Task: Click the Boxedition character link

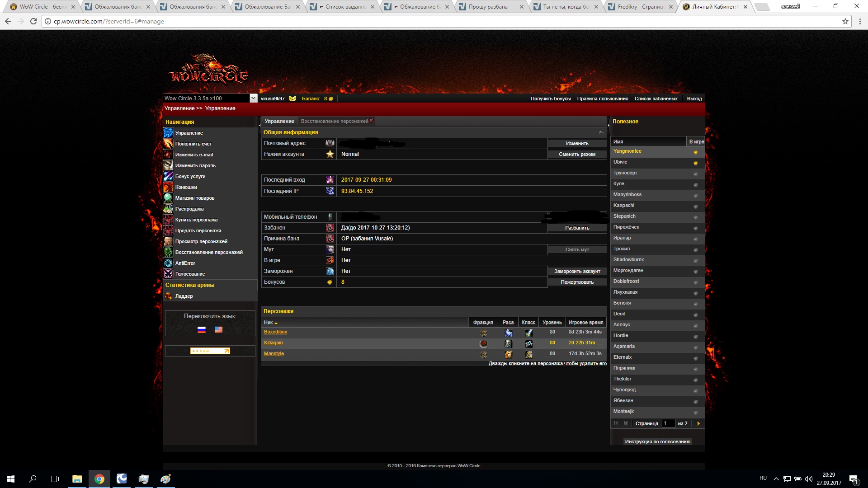Action: [275, 332]
